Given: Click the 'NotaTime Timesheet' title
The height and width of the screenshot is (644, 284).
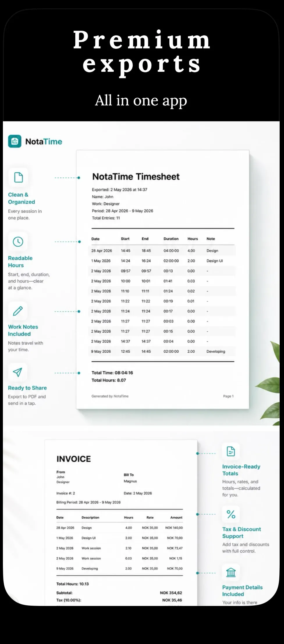Looking at the screenshot, I should click(136, 177).
